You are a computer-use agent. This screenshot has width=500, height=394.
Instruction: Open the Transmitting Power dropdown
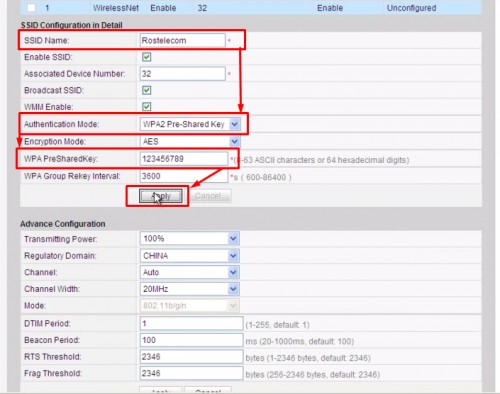click(x=190, y=239)
